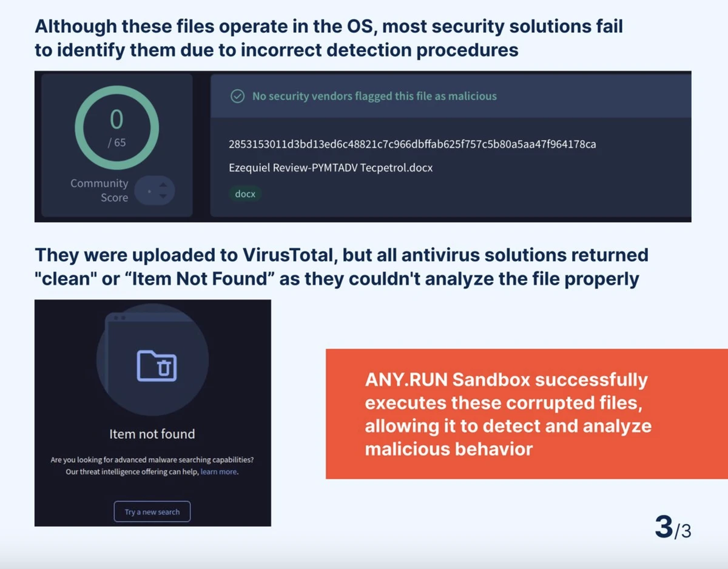Viewport: 728px width, 569px height.
Task: Click the "Item not found" heading
Action: [152, 434]
